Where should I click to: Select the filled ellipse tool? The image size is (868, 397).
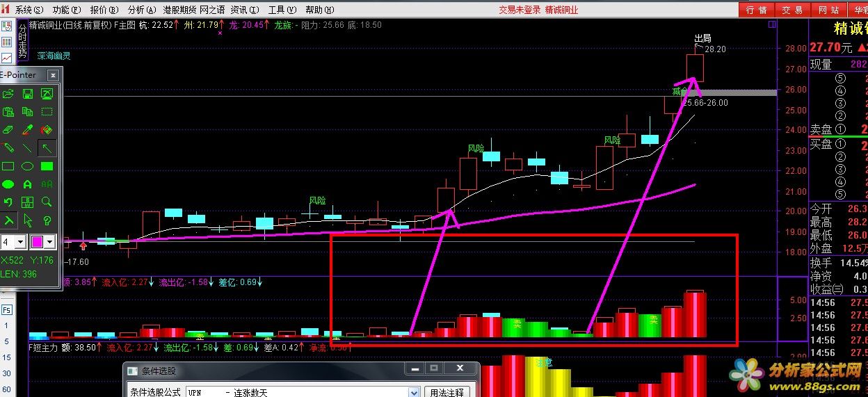click(x=8, y=184)
